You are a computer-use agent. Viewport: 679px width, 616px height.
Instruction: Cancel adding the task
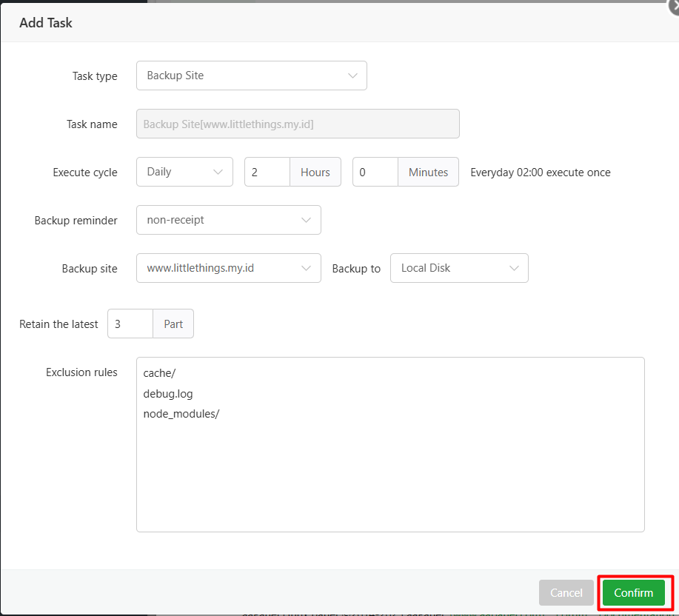[x=566, y=592]
